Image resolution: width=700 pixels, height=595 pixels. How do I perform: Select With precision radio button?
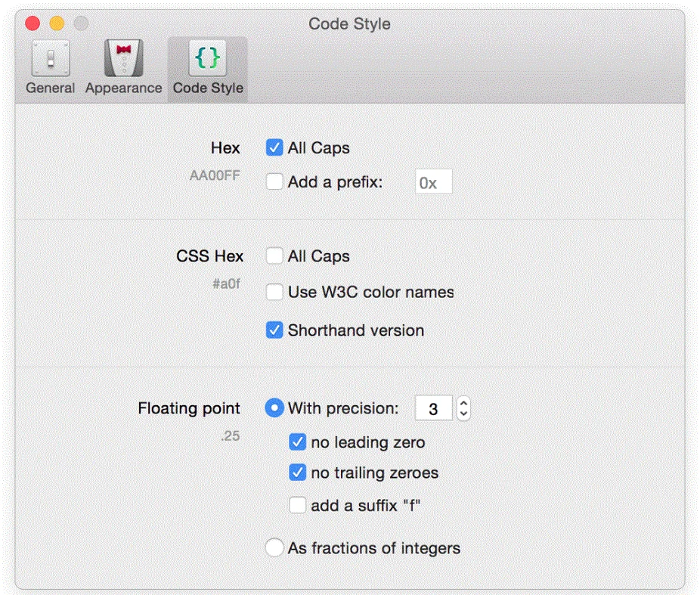tap(274, 408)
